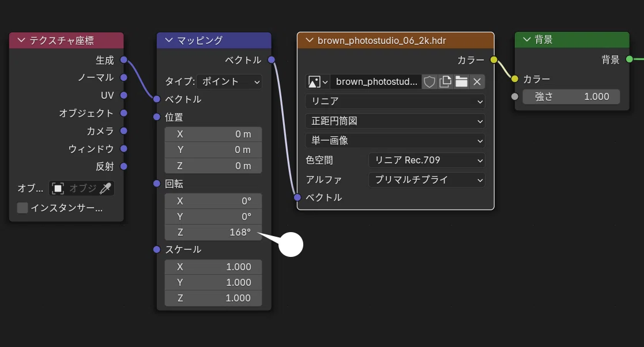
Task: Click the 位置 input socket
Action: coord(156,117)
